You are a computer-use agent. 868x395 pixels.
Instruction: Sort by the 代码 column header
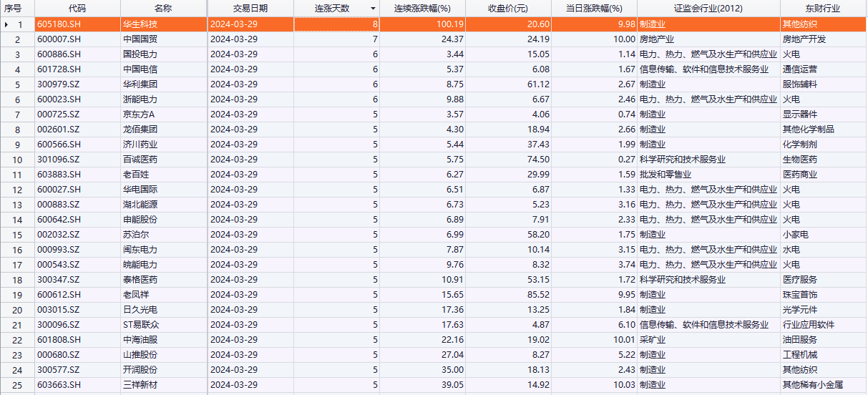pos(77,9)
